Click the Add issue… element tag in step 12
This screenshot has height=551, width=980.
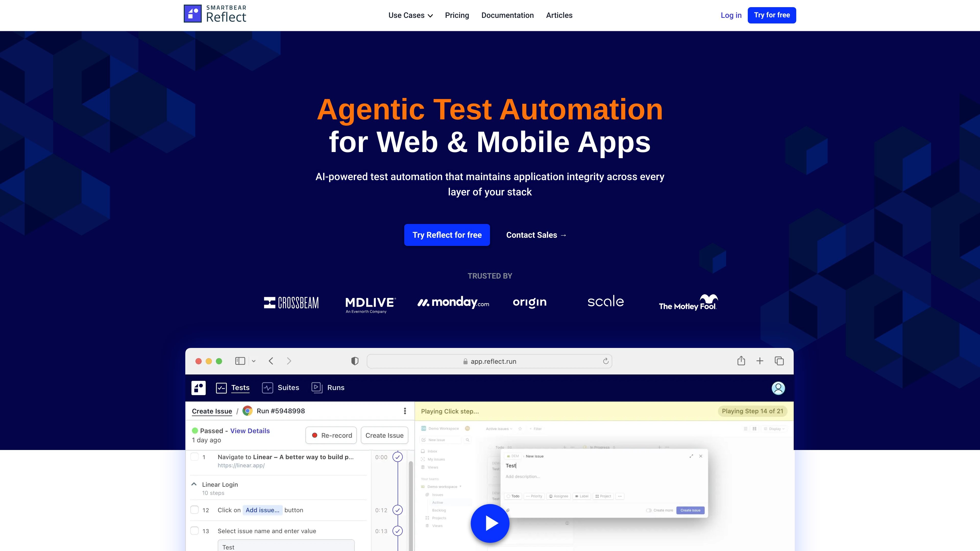point(263,510)
